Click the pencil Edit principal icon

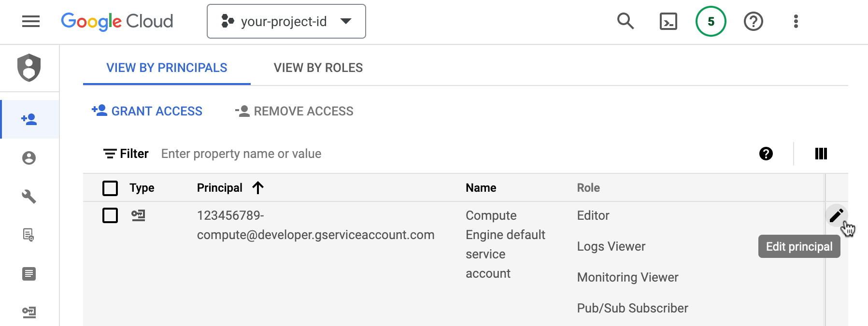tap(836, 215)
